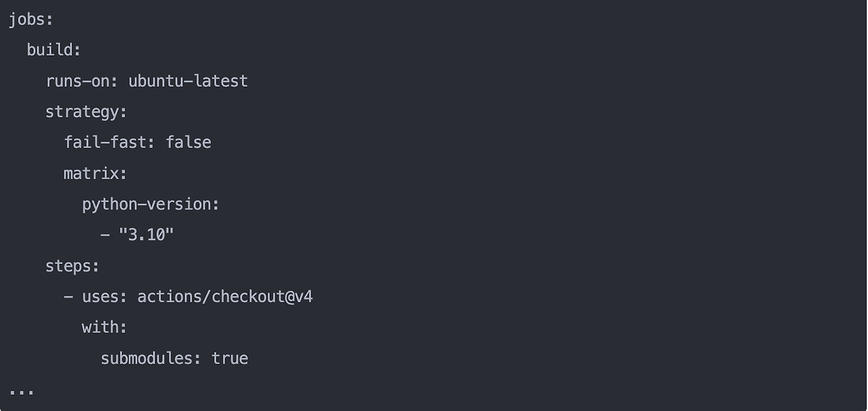Click the "true" value
The image size is (868, 411).
(x=230, y=358)
